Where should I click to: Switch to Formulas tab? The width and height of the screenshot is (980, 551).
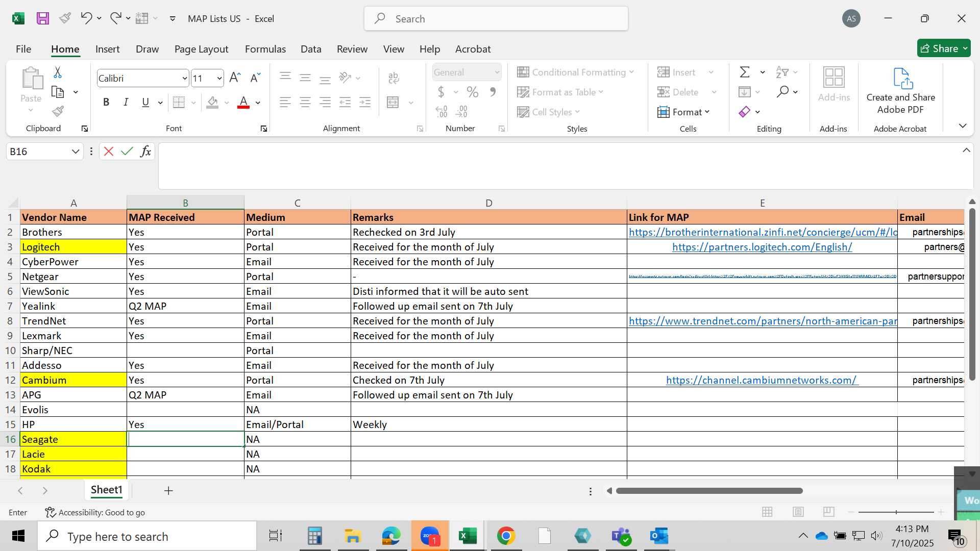tap(265, 49)
